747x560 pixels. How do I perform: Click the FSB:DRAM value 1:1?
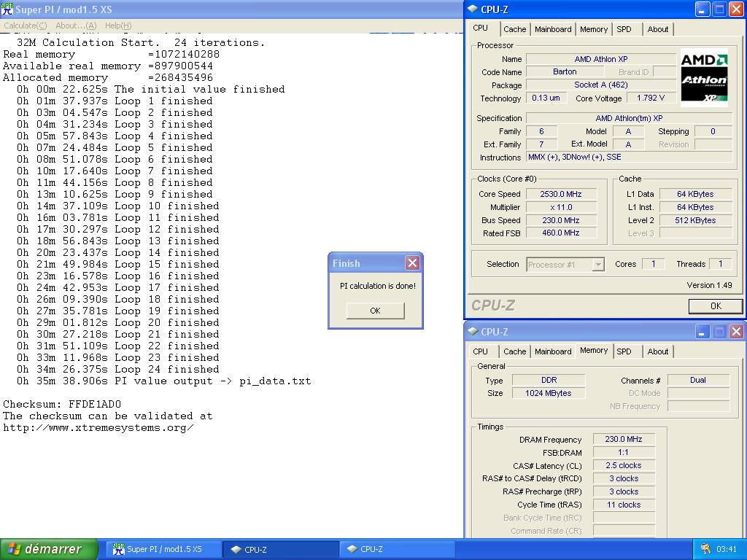(x=624, y=452)
